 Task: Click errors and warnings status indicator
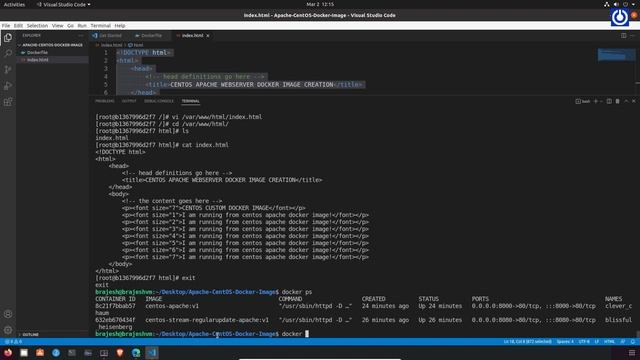13,342
